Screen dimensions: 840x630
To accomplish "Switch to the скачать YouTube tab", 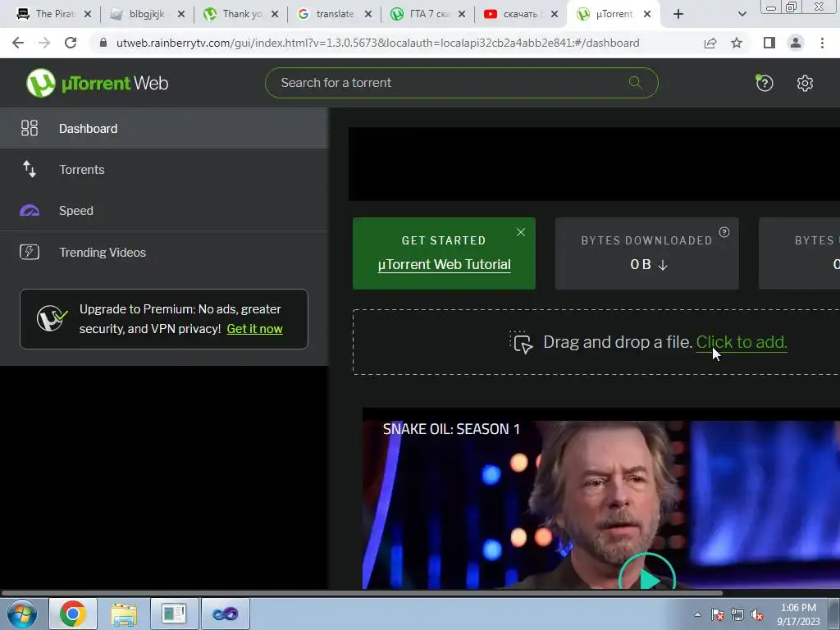I will point(520,15).
